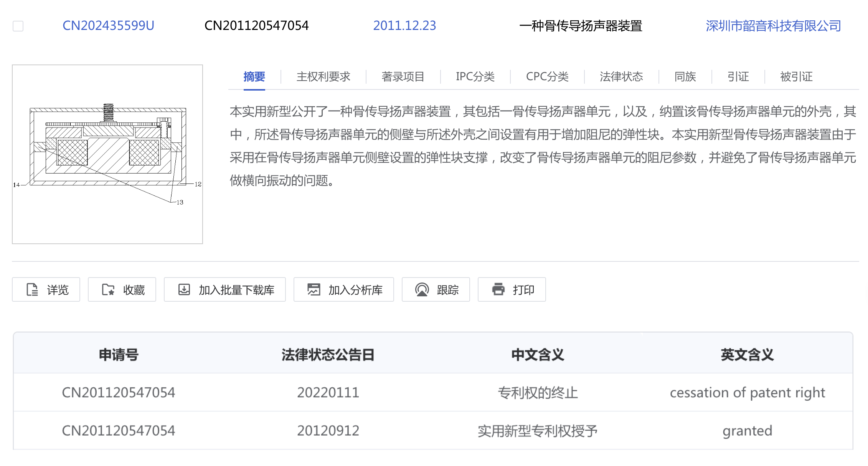Open the 法律状态 tab
The image size is (868, 466).
click(x=621, y=76)
